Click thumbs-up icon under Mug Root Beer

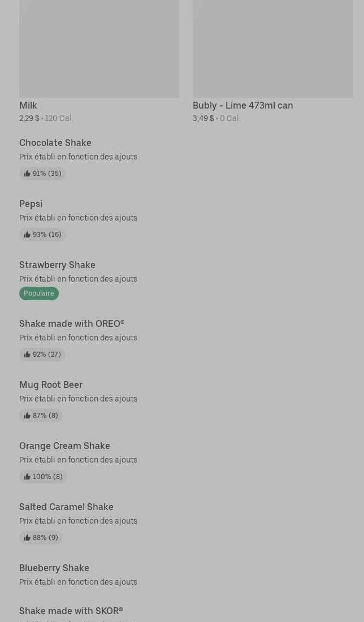[27, 416]
